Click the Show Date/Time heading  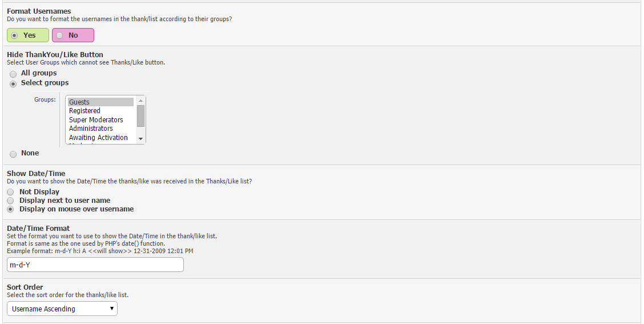(36, 174)
